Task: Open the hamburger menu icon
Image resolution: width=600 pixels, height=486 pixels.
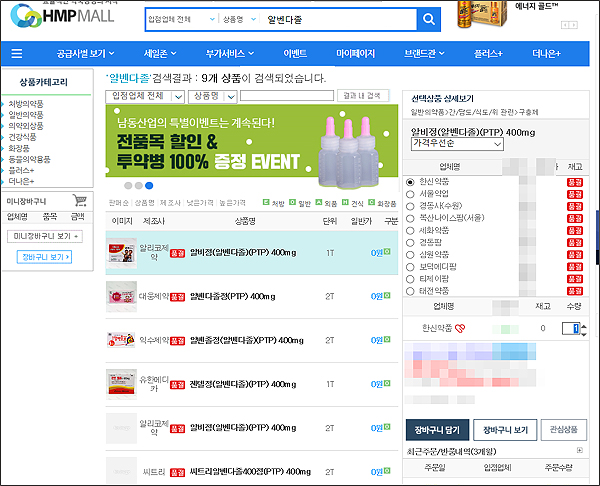Action: click(x=16, y=54)
